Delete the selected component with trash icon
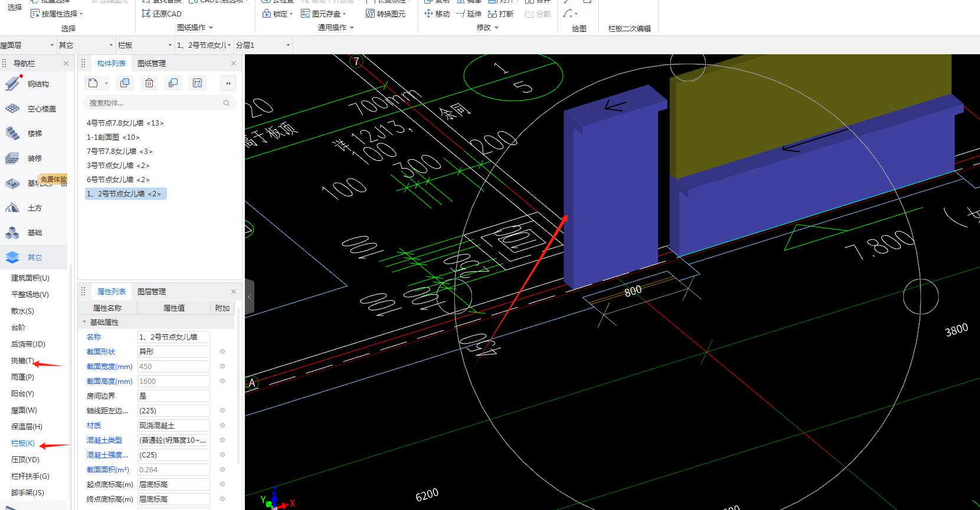The height and width of the screenshot is (510, 980). pos(149,83)
